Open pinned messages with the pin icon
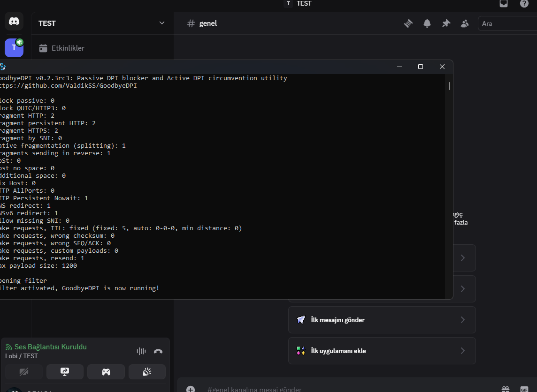The height and width of the screenshot is (392, 537). click(x=446, y=23)
